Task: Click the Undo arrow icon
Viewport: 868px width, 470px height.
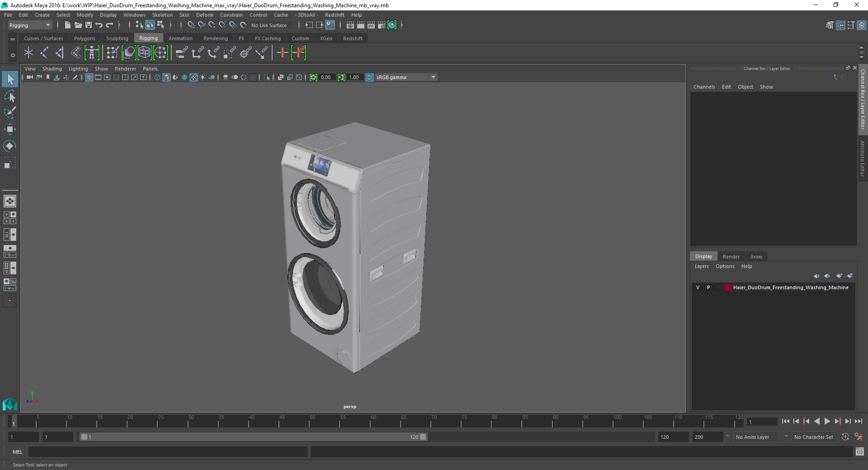Action: (99, 25)
